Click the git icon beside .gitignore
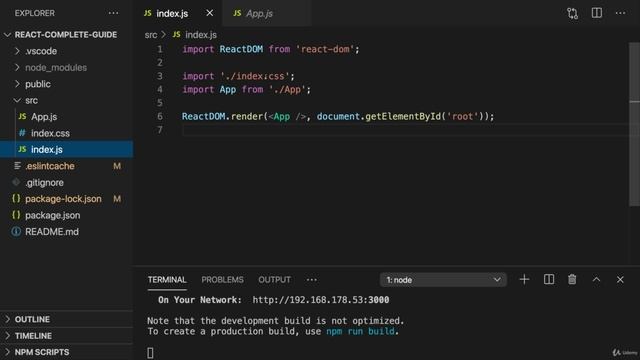 click(x=16, y=182)
